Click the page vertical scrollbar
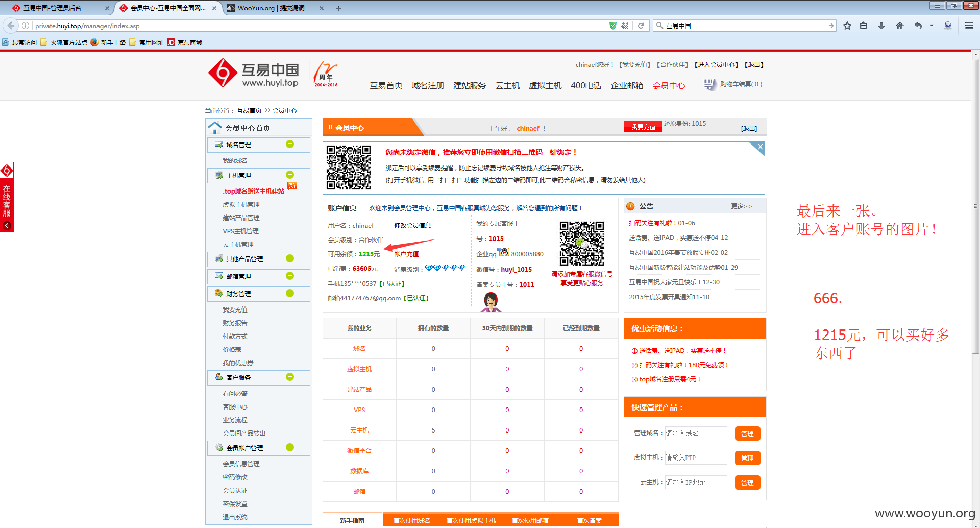 (x=975, y=206)
